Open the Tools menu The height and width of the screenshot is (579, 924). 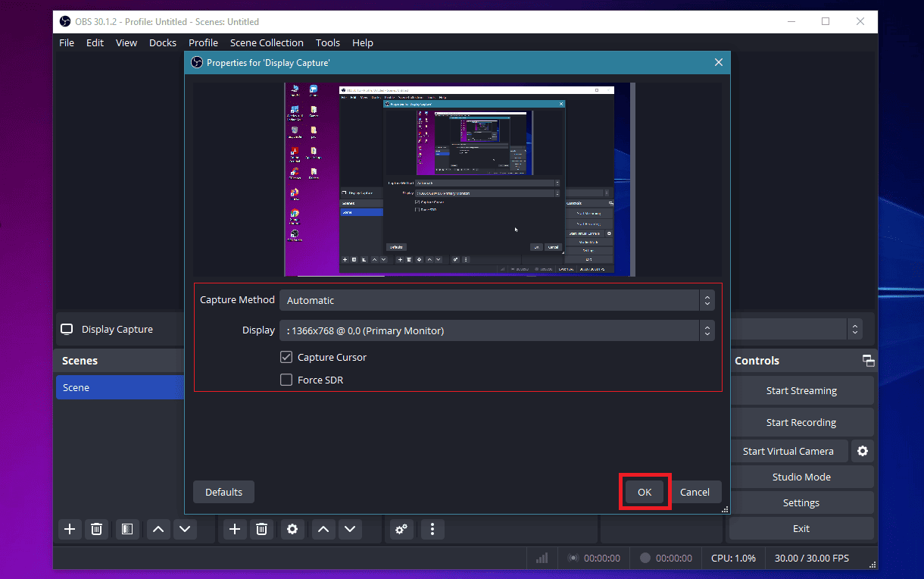(x=328, y=42)
